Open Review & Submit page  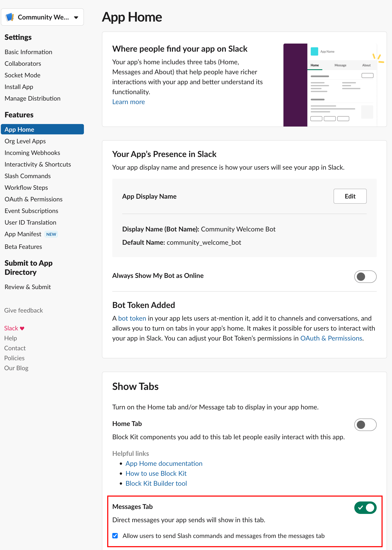[x=28, y=287]
